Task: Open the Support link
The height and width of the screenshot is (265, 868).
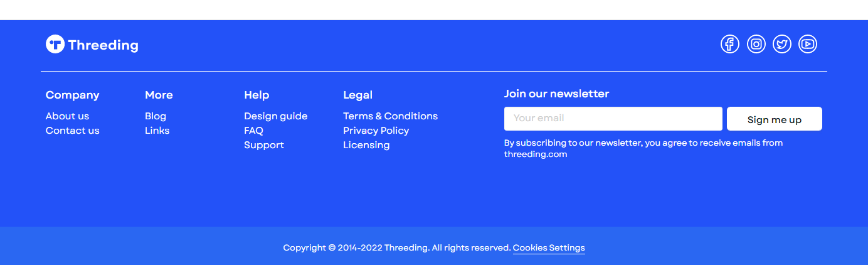Action: point(264,145)
